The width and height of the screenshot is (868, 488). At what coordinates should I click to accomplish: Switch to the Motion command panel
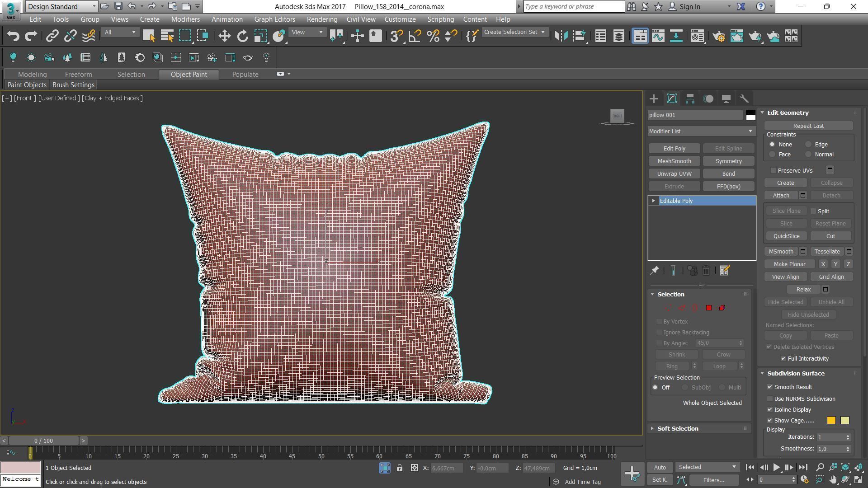(x=708, y=99)
